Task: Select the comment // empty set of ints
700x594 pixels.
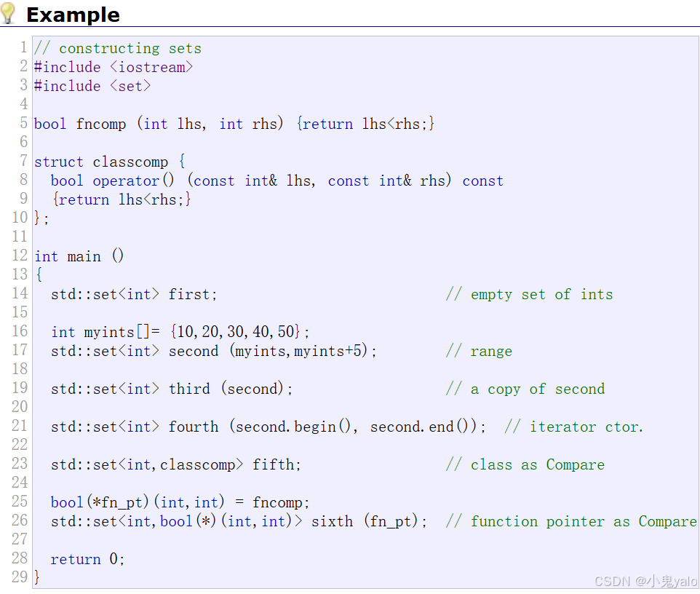Action: click(531, 293)
